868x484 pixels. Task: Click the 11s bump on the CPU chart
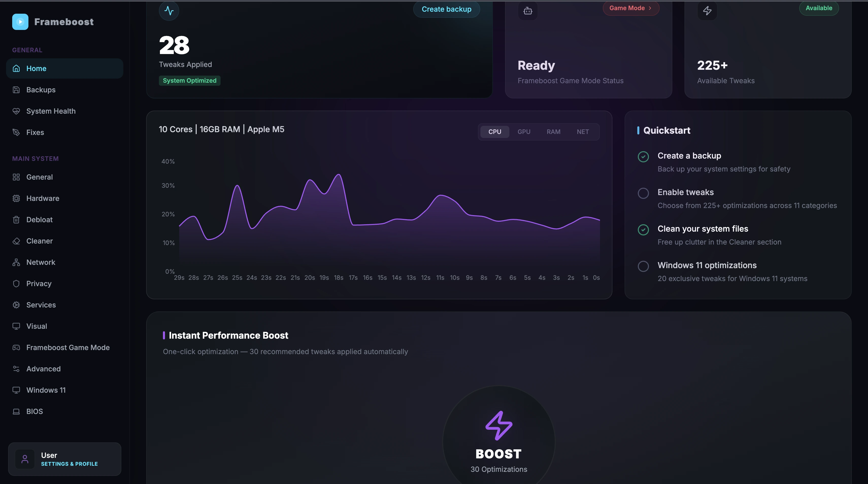[x=440, y=195]
